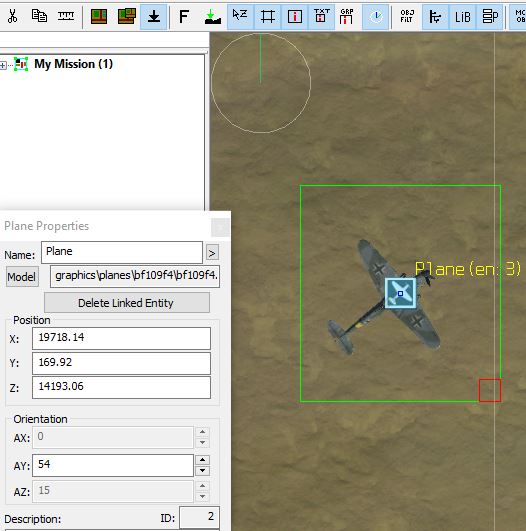The width and height of the screenshot is (526, 531).
Task: Toggle the grid hash icon
Action: pos(268,17)
